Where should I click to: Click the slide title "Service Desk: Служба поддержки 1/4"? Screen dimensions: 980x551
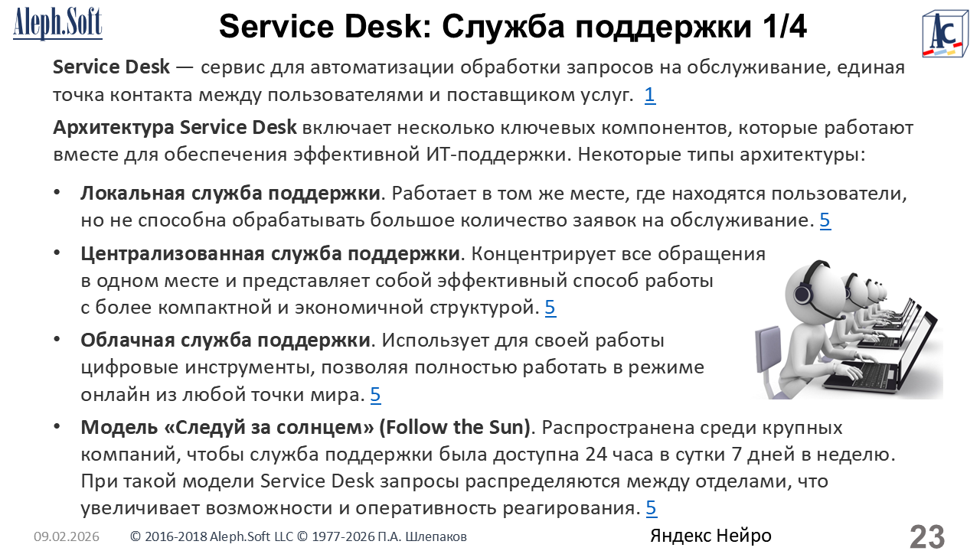click(512, 27)
